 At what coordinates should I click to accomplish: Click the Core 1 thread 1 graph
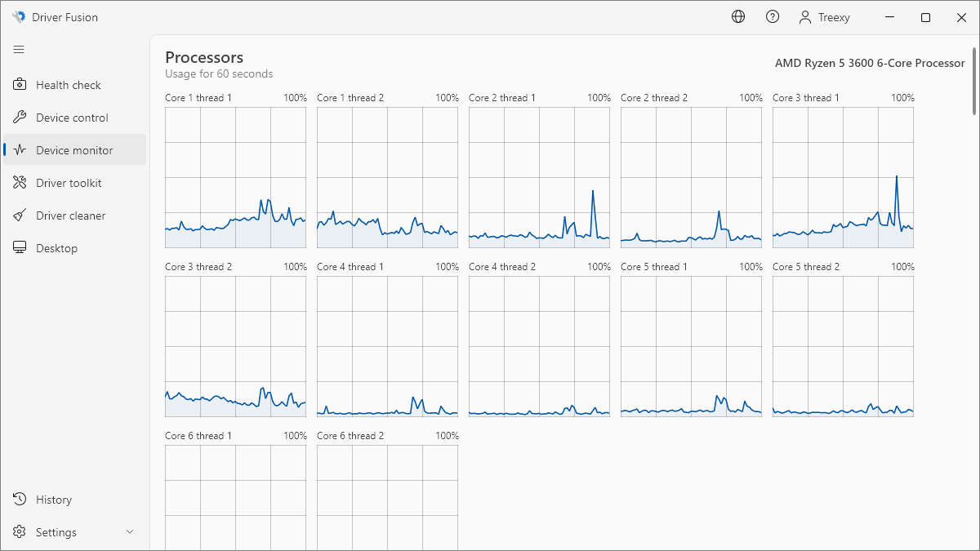235,177
